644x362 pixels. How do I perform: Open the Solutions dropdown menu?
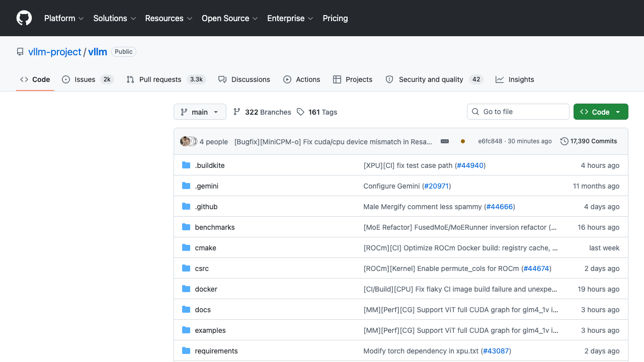(115, 18)
